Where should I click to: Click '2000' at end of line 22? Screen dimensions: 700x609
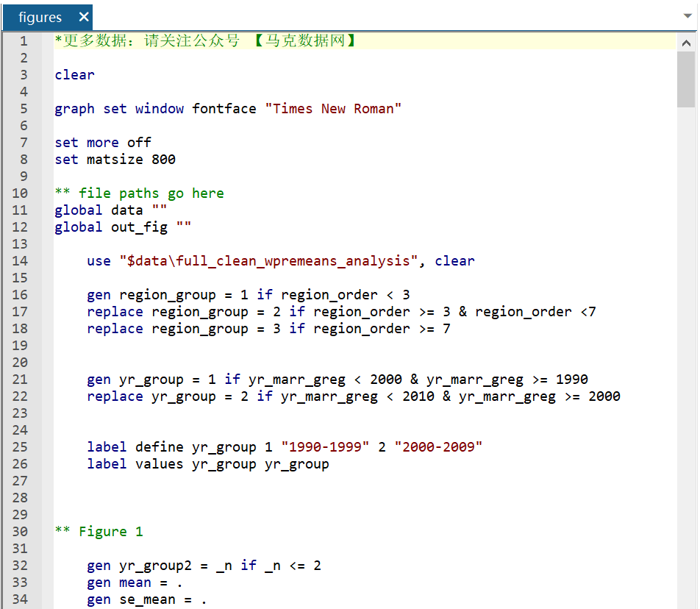click(604, 396)
